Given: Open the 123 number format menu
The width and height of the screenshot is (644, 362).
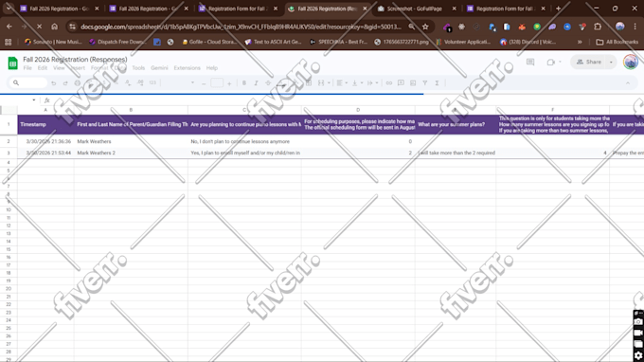Looking at the screenshot, I should click(x=152, y=83).
